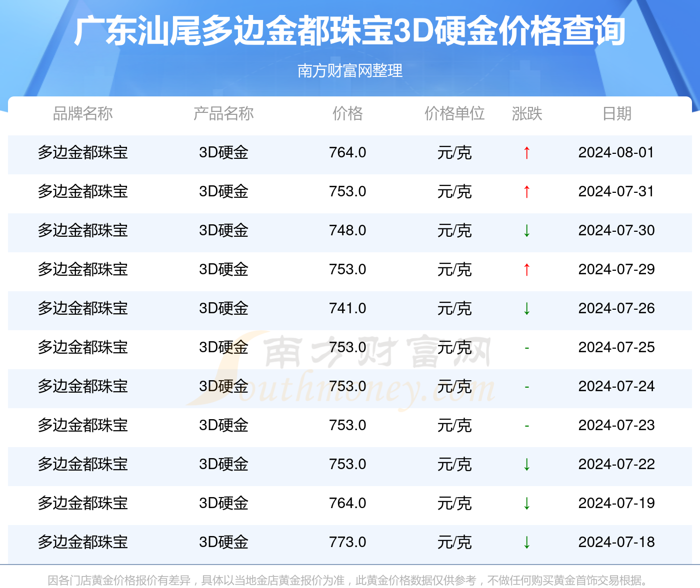Click the green down arrow for 2024-07-30
Screen dimensions: 700x588
(527, 231)
